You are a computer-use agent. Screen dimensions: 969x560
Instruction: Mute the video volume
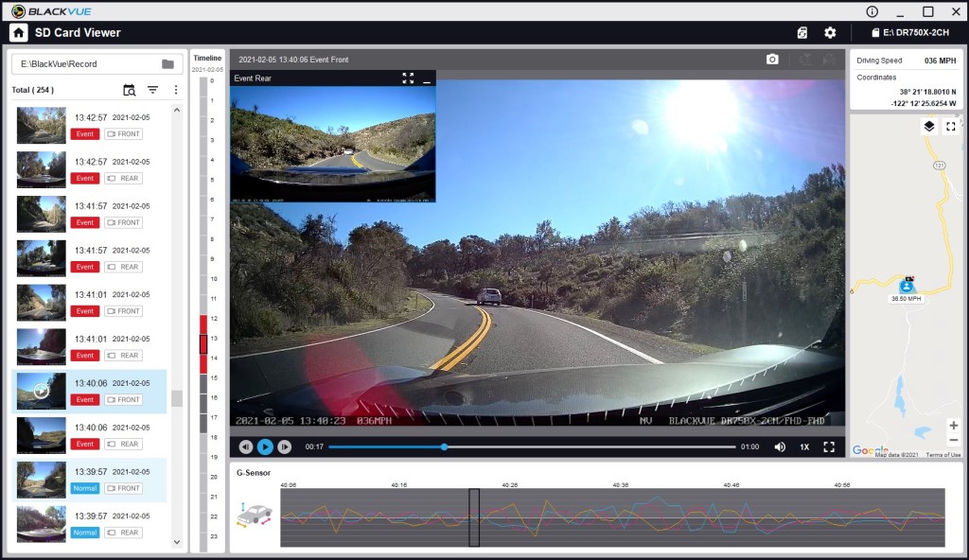click(780, 446)
